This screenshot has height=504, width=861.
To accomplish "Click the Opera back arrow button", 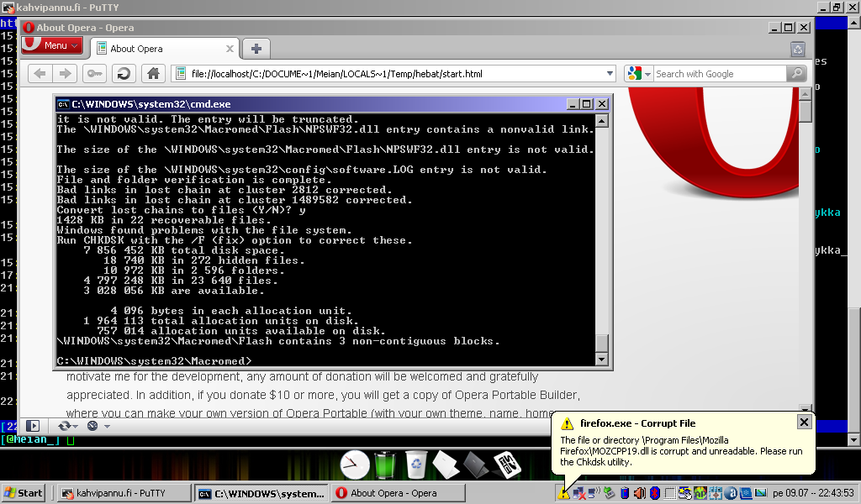I will tap(40, 74).
